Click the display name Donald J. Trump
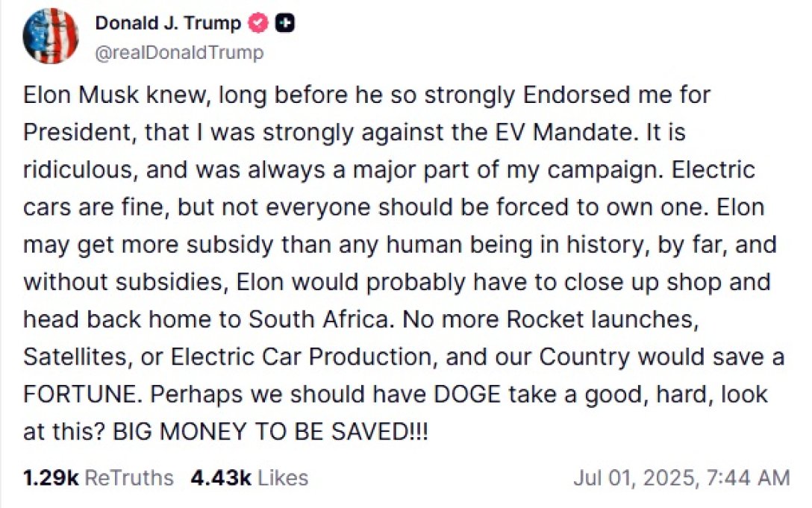 click(x=168, y=24)
